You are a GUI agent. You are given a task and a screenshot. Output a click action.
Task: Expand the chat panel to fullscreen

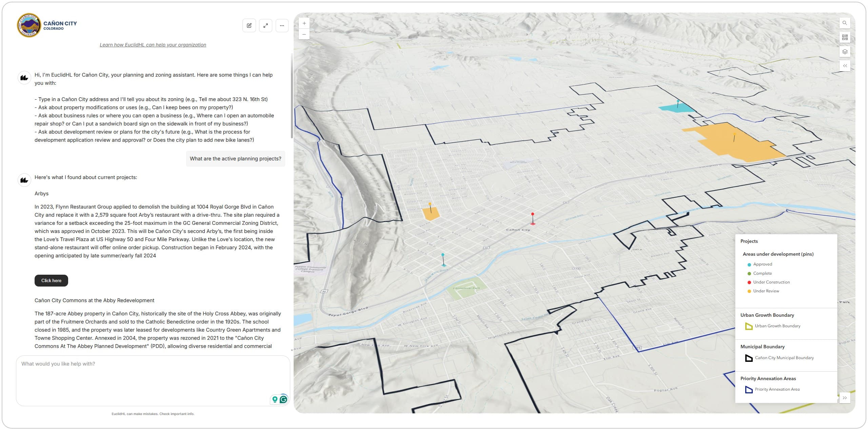[x=265, y=25]
